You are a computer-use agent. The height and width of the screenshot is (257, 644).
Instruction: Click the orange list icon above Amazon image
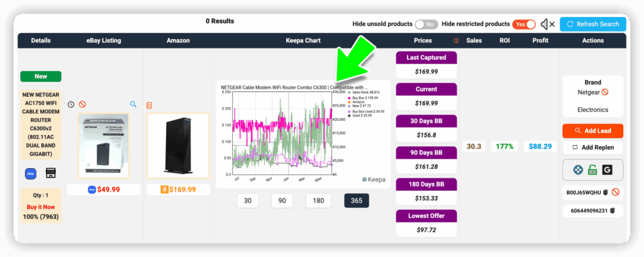pos(149,105)
